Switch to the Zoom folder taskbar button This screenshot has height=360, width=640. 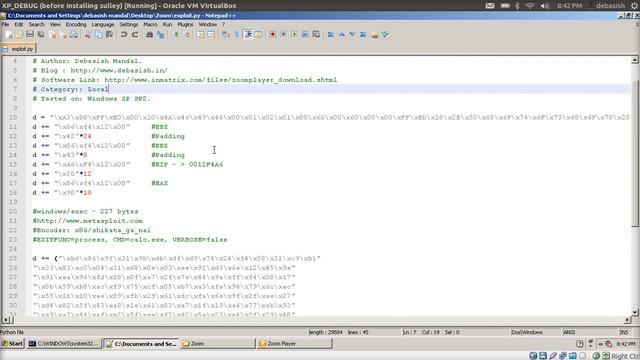[x=217, y=344]
